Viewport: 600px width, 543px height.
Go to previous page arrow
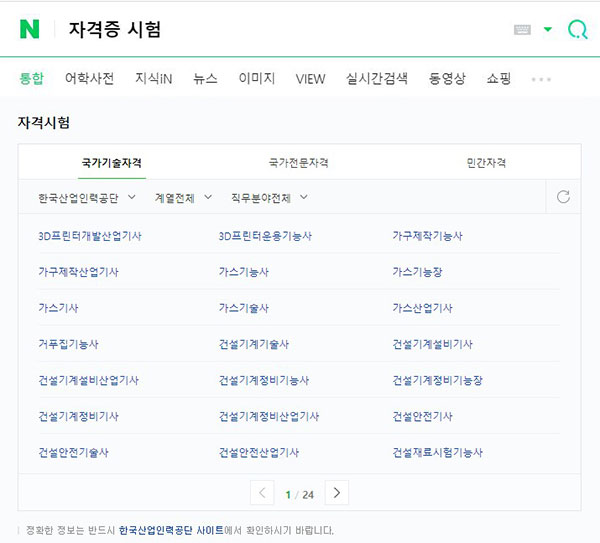click(x=262, y=493)
